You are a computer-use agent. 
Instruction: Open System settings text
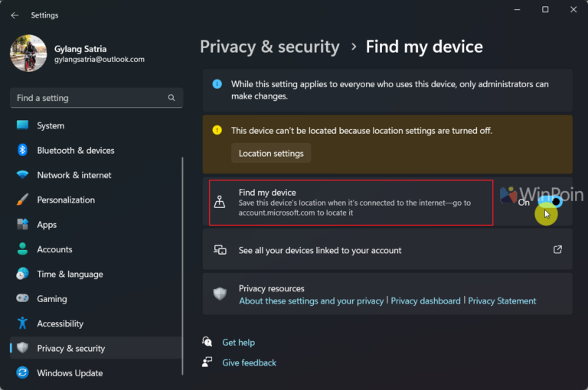(x=51, y=126)
